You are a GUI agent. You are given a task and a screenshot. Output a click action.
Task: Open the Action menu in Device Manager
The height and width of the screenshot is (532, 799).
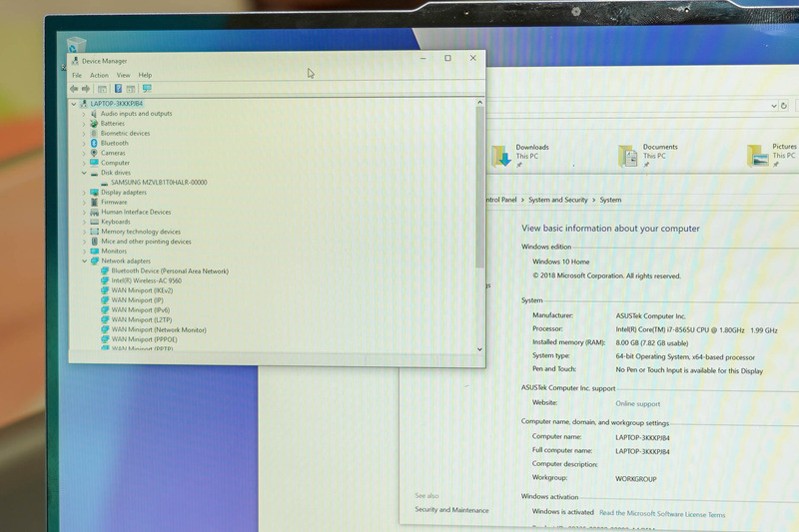click(99, 75)
